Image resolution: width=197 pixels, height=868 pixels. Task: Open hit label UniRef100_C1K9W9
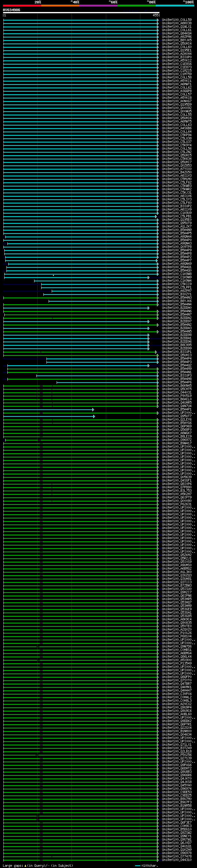[177, 277]
